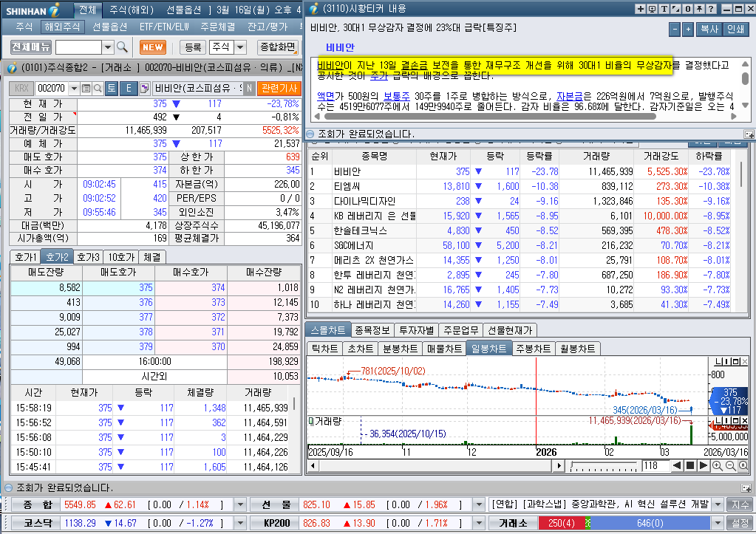
Task: Open the memo note icon beside E button
Action: tap(144, 88)
